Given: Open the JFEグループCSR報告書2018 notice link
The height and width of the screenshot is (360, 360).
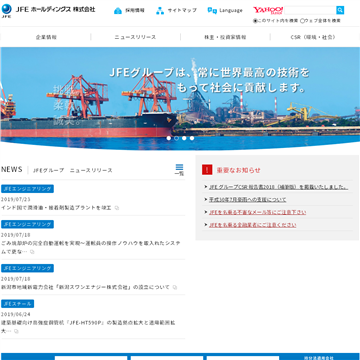Looking at the screenshot, I should (279, 187).
